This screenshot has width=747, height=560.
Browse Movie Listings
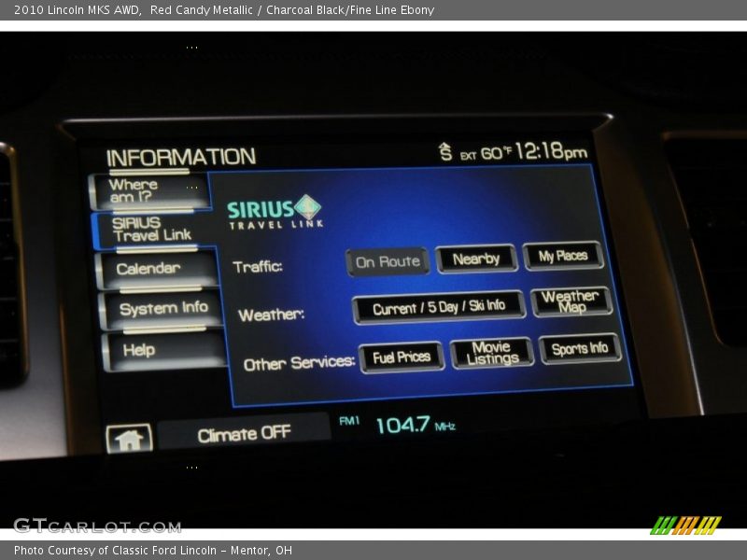pyautogui.click(x=492, y=352)
